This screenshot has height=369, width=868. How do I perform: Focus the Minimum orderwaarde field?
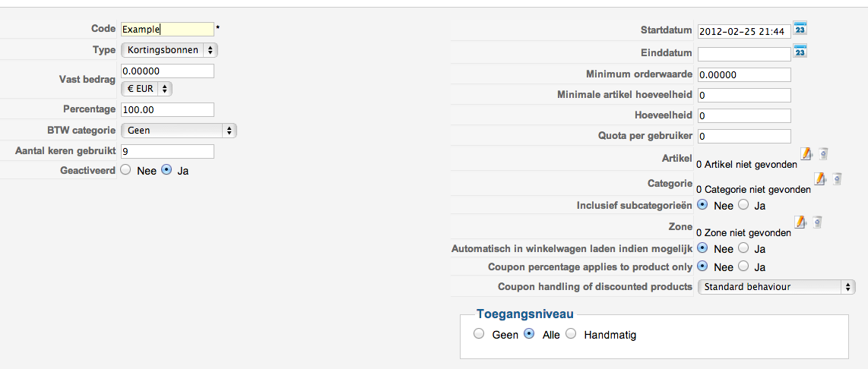(744, 75)
